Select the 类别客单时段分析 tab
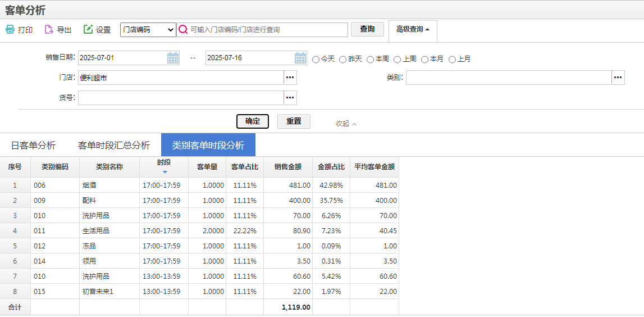The image size is (644, 317). [x=208, y=144]
